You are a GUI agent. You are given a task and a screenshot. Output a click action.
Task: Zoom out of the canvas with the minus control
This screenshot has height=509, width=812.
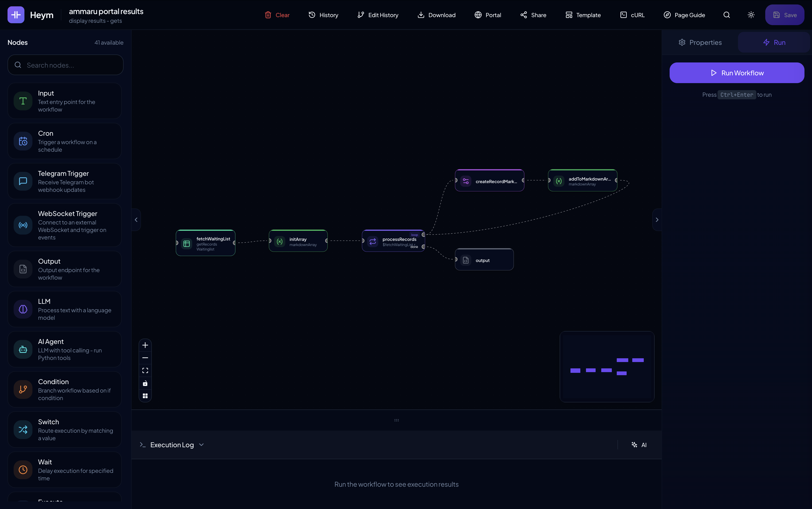point(145,358)
